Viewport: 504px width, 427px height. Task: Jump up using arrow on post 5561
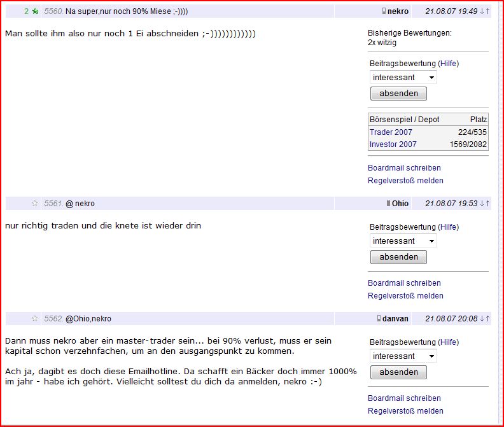487,203
